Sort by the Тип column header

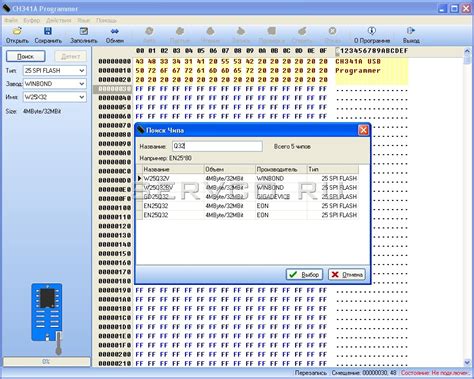pos(333,169)
